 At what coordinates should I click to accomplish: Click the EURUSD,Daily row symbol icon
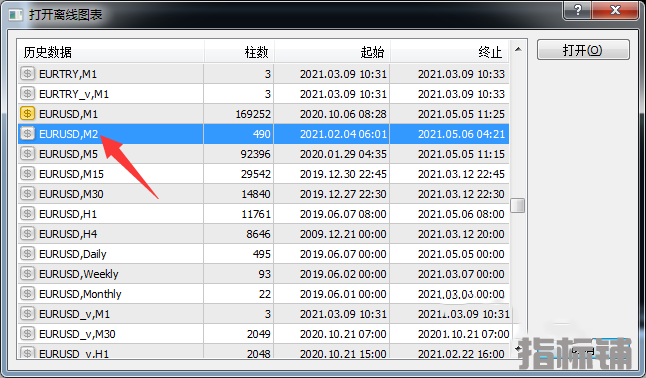[28, 254]
